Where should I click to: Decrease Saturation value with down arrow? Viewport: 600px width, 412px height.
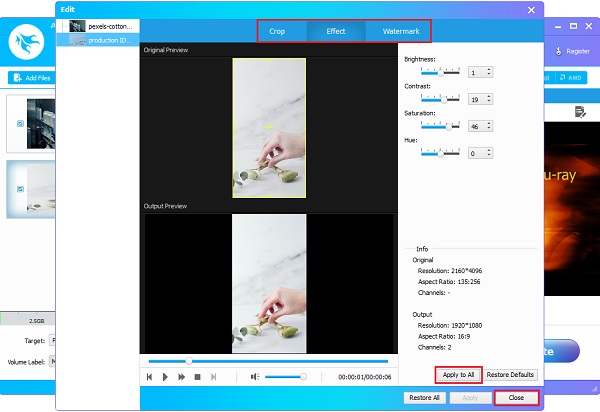coord(489,129)
